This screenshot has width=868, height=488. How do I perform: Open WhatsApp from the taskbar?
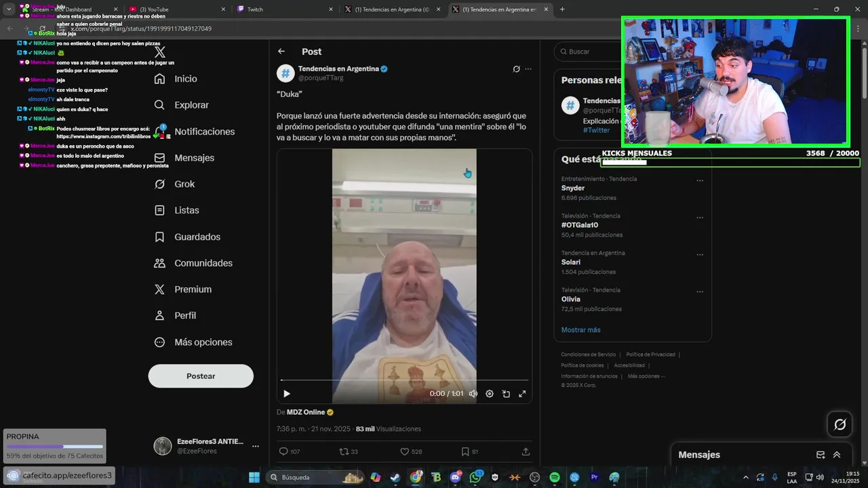point(475,477)
